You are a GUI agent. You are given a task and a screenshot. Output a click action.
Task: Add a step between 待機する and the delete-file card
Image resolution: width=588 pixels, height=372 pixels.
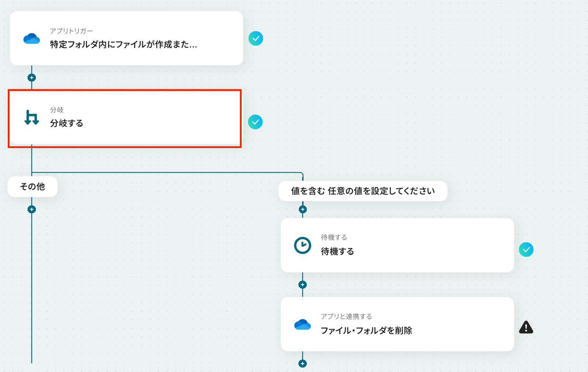[x=302, y=285]
